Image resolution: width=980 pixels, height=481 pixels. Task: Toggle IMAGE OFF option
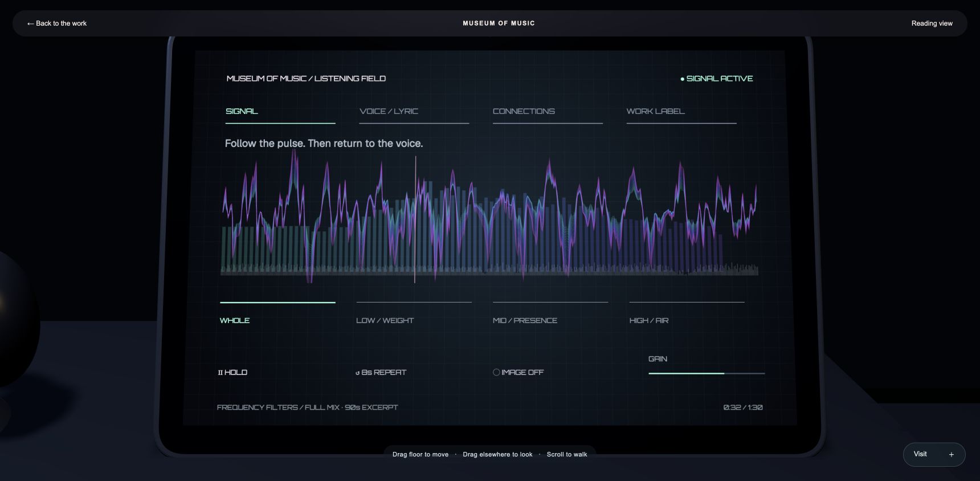tap(518, 372)
